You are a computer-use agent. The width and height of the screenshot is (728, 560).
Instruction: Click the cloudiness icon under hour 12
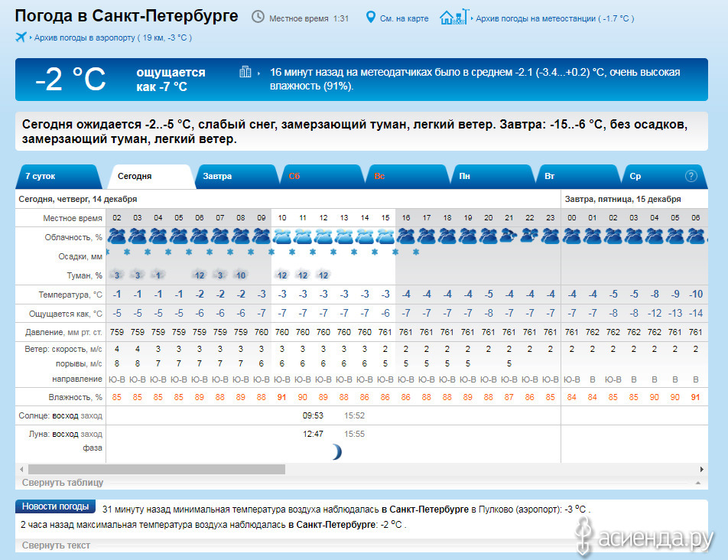323,236
